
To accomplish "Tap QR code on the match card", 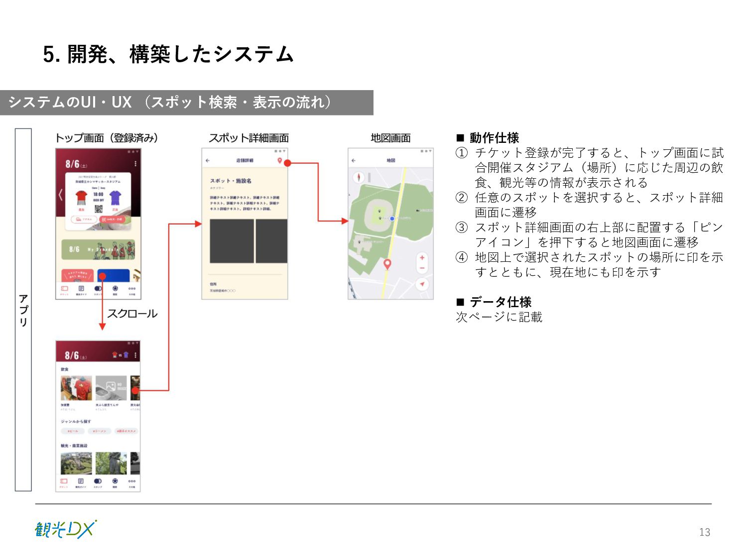I will pyautogui.click(x=99, y=209).
